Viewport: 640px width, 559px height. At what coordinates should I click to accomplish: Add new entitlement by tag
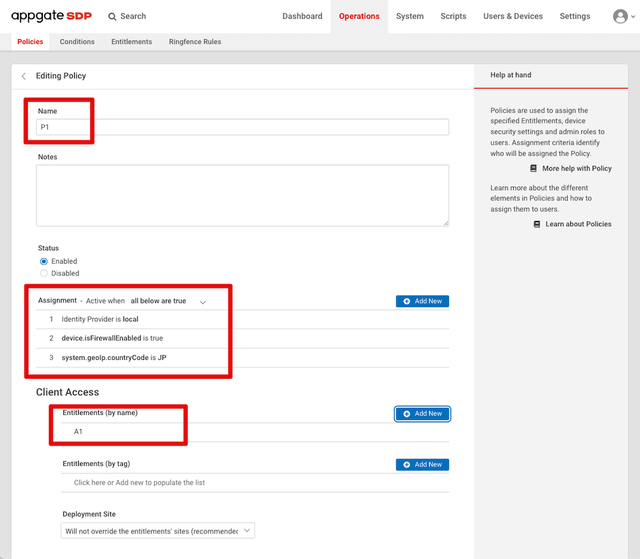422,464
